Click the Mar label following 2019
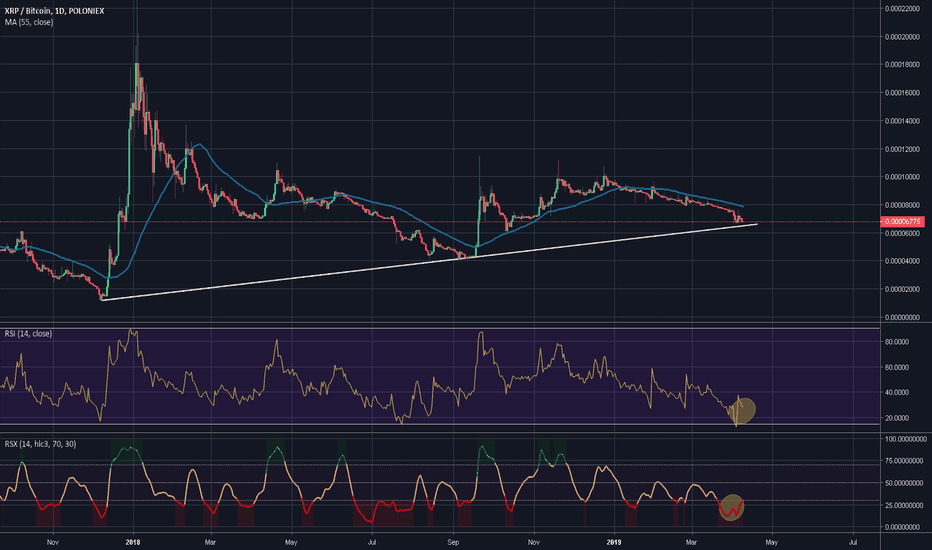Image resolution: width=932 pixels, height=550 pixels. click(691, 542)
